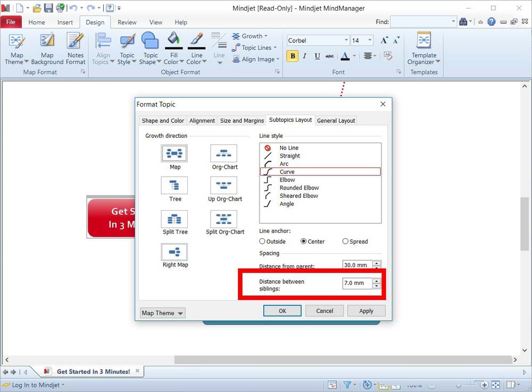Image resolution: width=532 pixels, height=392 pixels.
Task: Select Map growth direction icon
Action: click(x=174, y=153)
